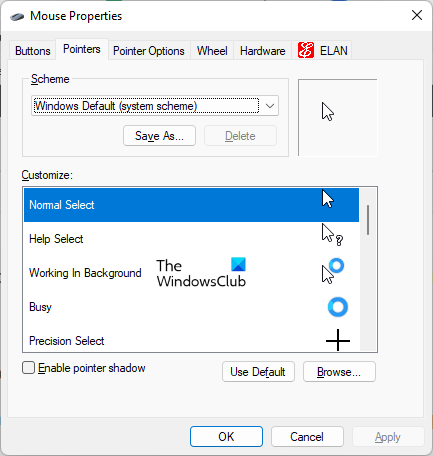Click the Use Default button
Viewport: 433px width, 456px height.
point(258,372)
